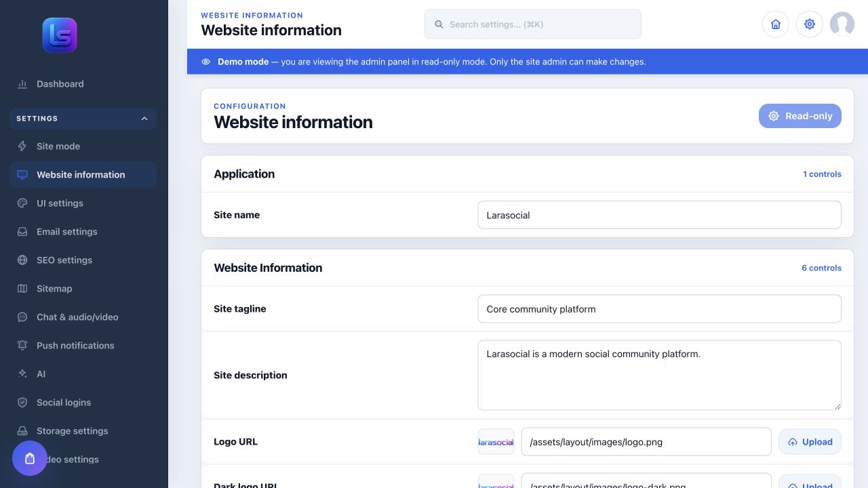Open UI settings page
This screenshot has width=868, height=488.
point(83,203)
